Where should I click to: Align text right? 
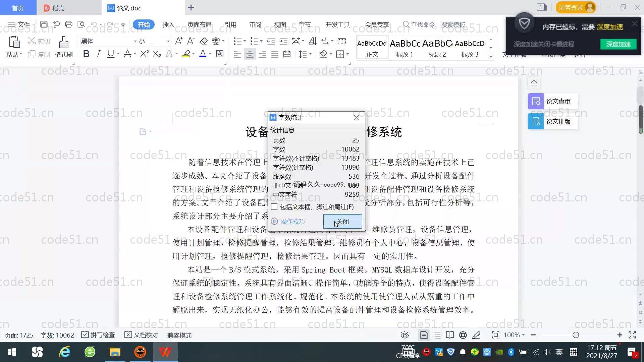[262, 54]
